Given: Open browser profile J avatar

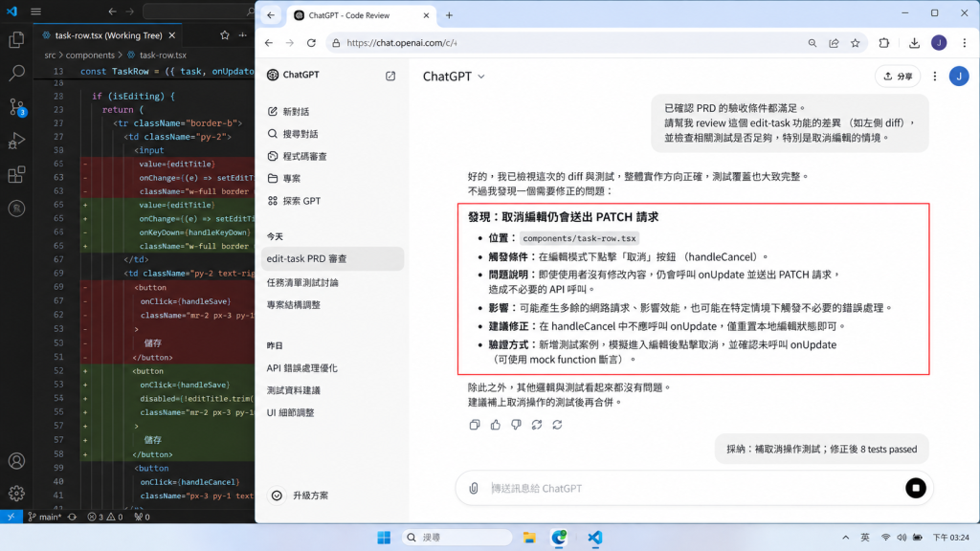Looking at the screenshot, I should pyautogui.click(x=939, y=42).
